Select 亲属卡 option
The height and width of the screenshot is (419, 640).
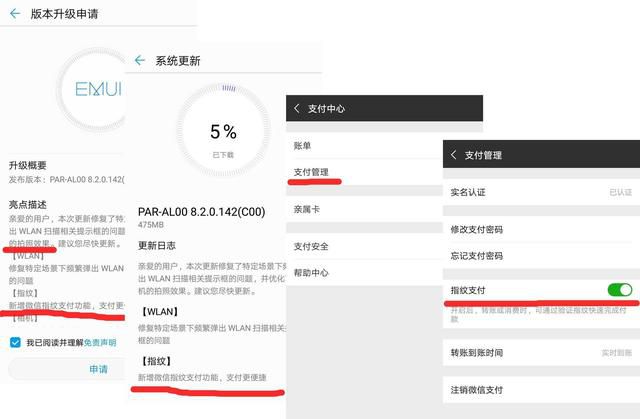tap(307, 209)
